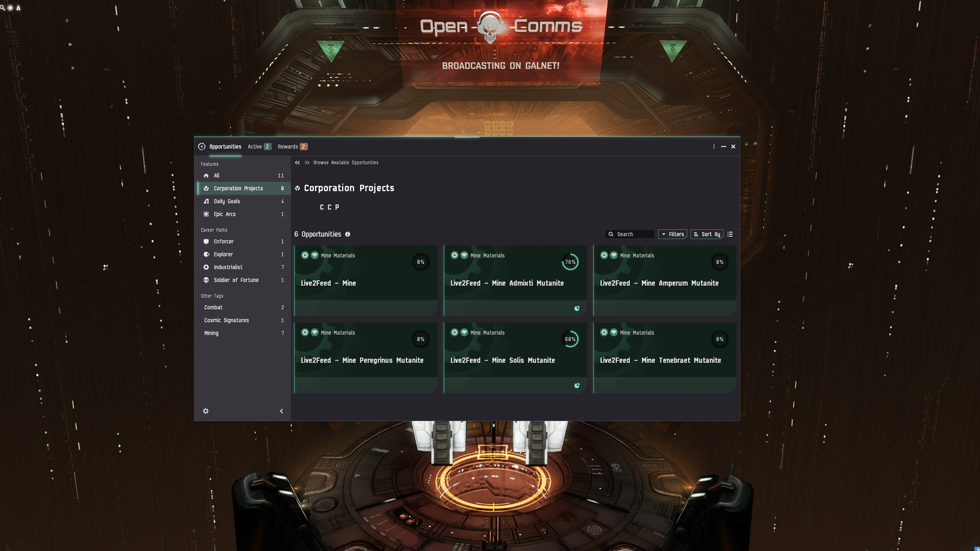Click the Industrialist career path icon

[x=207, y=267]
